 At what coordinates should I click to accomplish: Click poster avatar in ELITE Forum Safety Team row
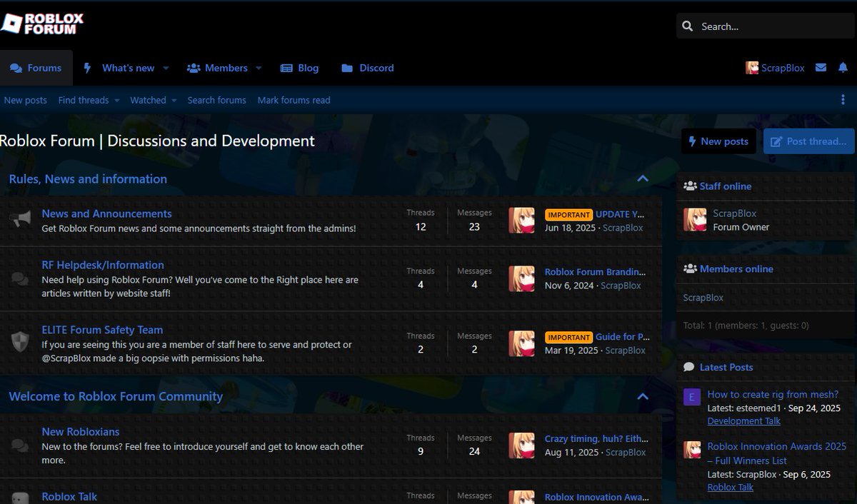click(x=521, y=343)
